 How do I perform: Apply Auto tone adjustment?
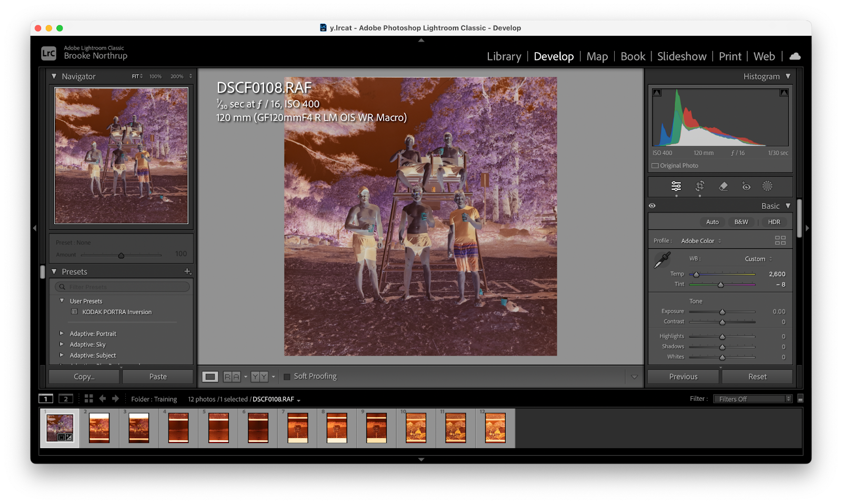coord(712,222)
